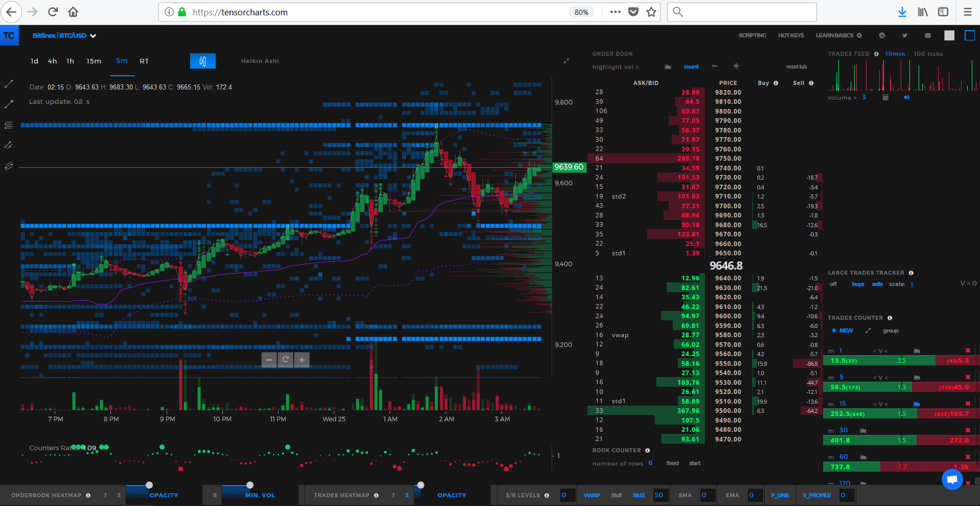Select the arrow drawing tool
Image resolution: width=980 pixels, height=506 pixels.
pyautogui.click(x=9, y=104)
